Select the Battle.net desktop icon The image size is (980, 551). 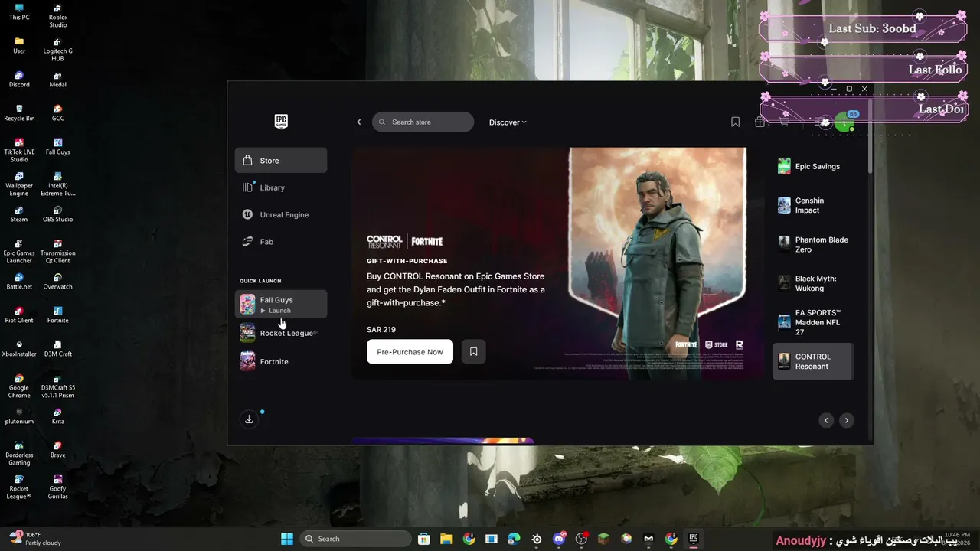(x=19, y=281)
